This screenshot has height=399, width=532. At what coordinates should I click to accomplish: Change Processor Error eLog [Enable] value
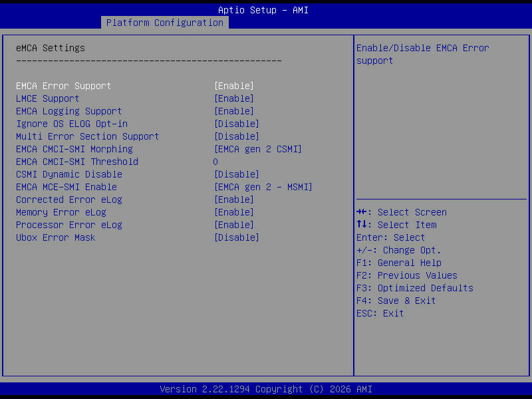pyautogui.click(x=234, y=225)
